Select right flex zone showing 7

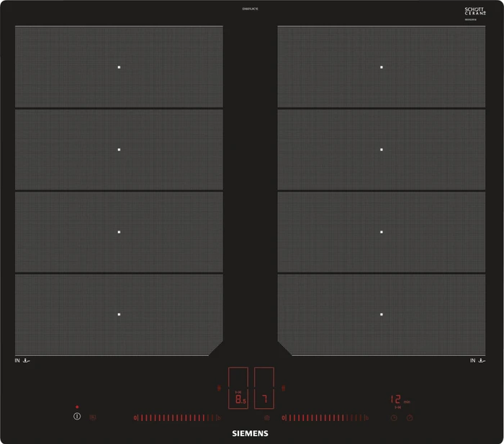tap(264, 388)
